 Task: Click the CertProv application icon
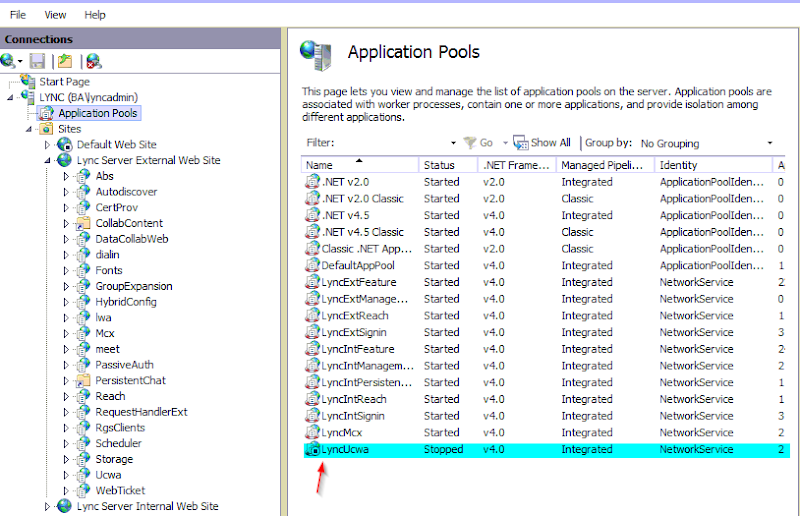click(x=83, y=208)
